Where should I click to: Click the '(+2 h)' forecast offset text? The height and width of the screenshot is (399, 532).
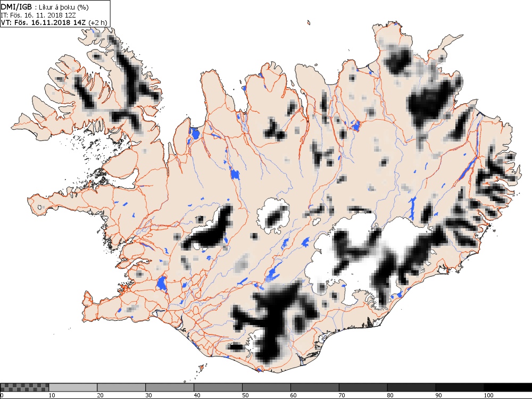98,23
